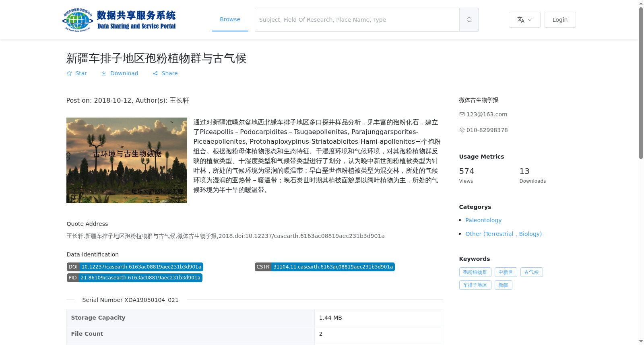Click the CSTR identifier badge
Screen dimensions: 644x345
click(x=324, y=267)
